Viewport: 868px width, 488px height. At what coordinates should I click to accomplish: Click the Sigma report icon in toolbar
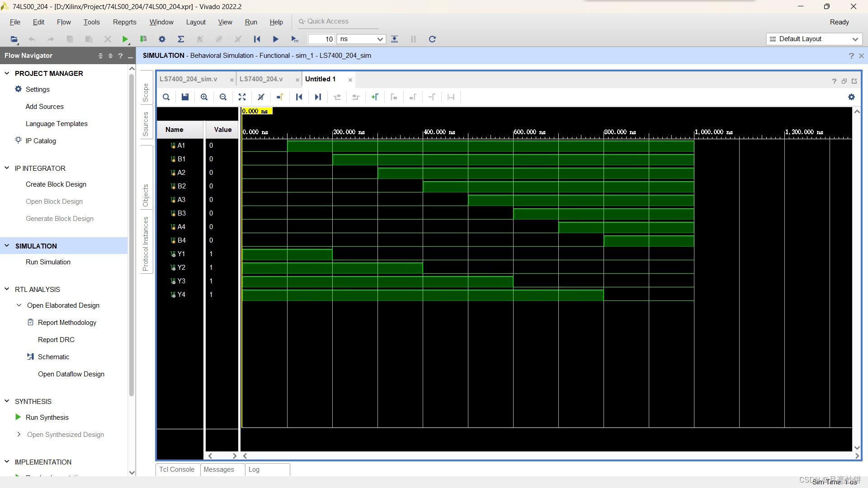point(181,39)
